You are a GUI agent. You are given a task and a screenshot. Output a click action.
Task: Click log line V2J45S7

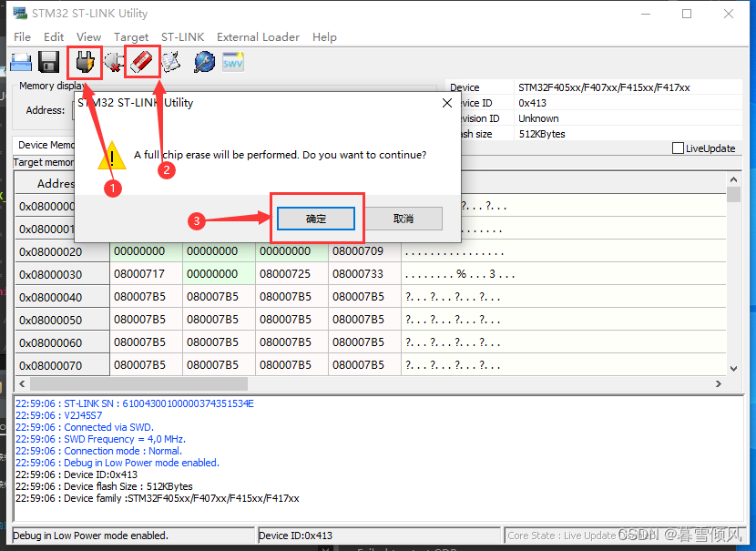click(59, 415)
